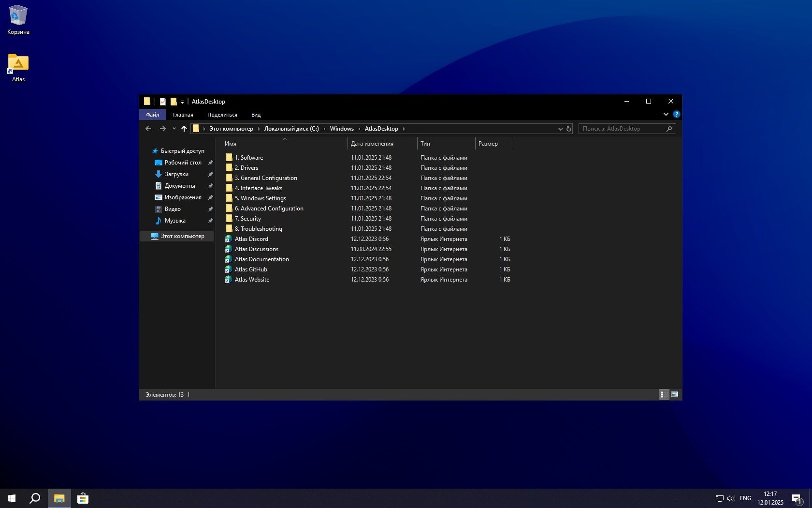Click the Back navigation arrow
The width and height of the screenshot is (812, 508).
148,129
